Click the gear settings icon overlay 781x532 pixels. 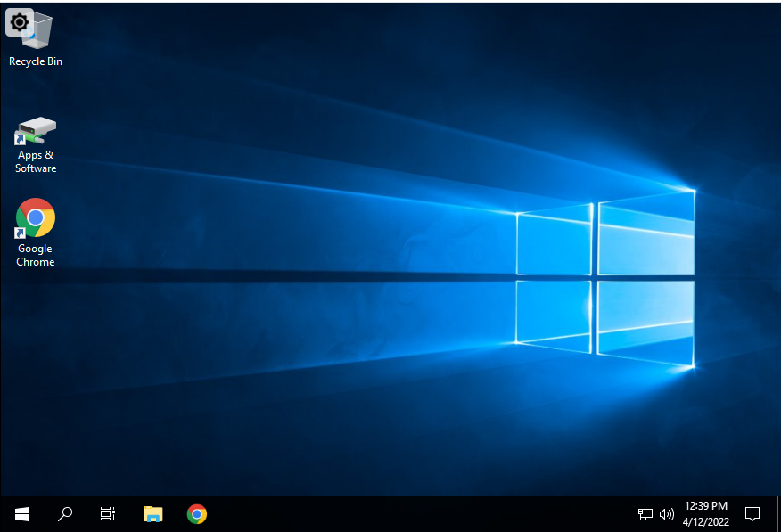coord(20,22)
